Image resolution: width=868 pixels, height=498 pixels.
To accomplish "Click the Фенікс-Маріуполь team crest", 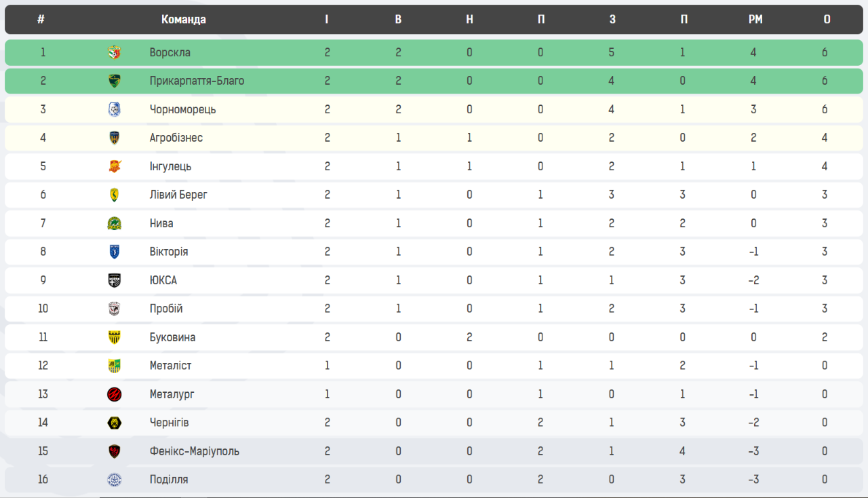I will coord(115,451).
